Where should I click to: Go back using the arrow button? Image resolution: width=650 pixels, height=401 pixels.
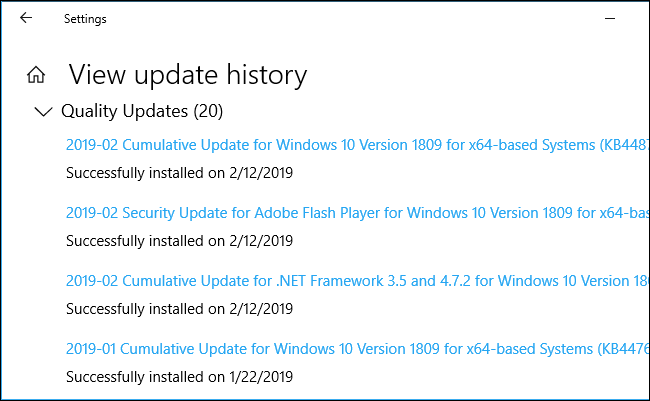[x=25, y=18]
